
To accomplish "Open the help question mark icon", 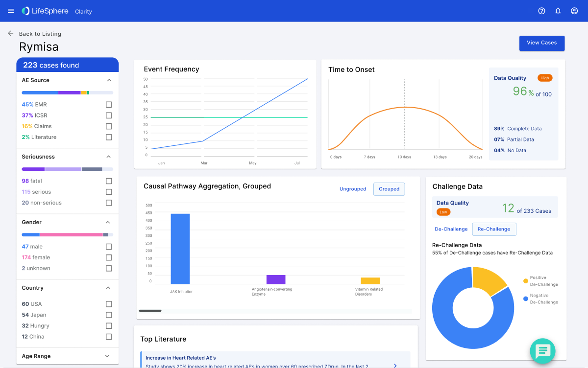I will pyautogui.click(x=541, y=11).
